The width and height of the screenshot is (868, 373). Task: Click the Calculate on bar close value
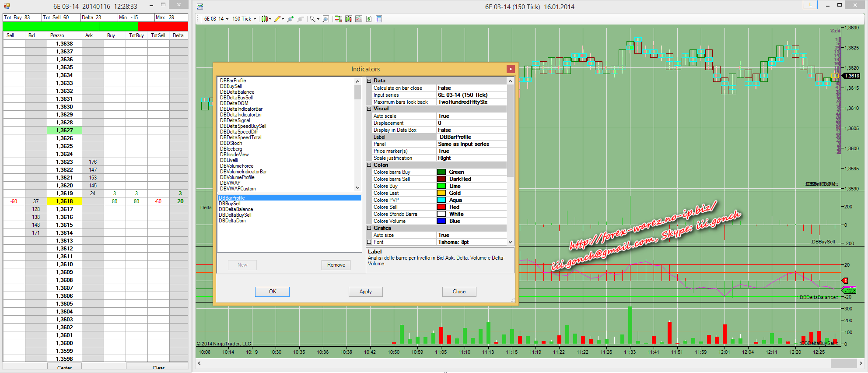coord(472,88)
